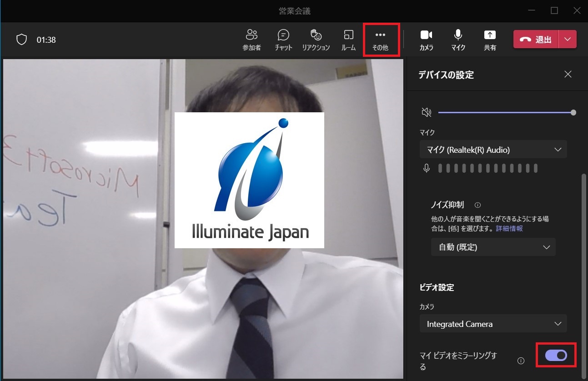
Task: Click meeting timer 01:38
Action: 46,40
